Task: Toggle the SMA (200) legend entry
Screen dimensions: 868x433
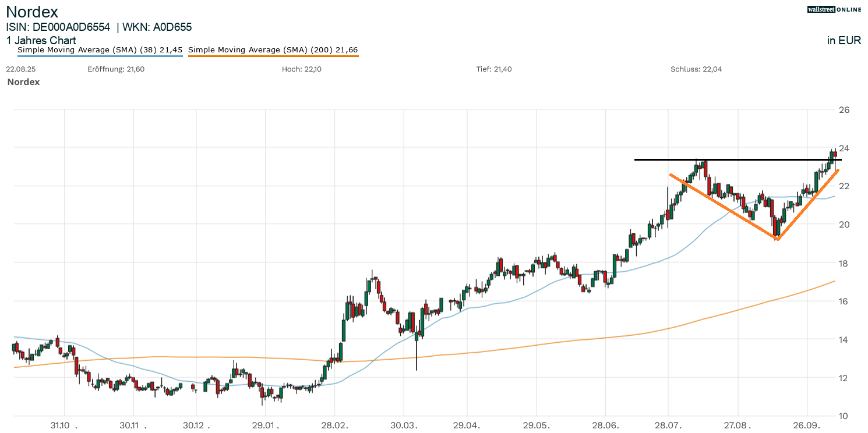Action: (x=273, y=50)
